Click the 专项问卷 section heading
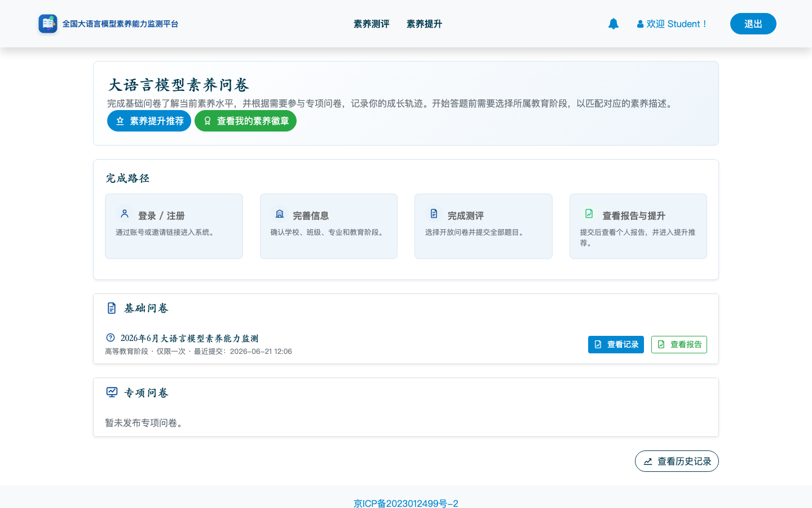Viewport: 812px width, 508px height. coord(146,393)
